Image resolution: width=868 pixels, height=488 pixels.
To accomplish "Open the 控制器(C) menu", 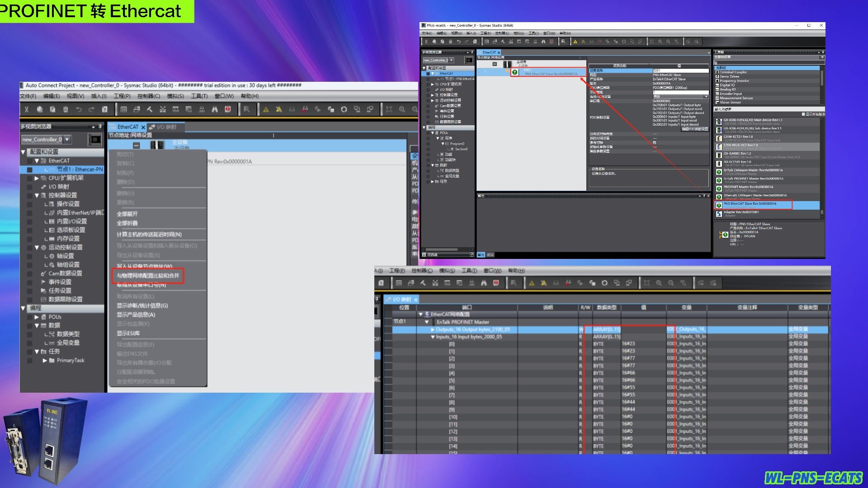I will click(148, 96).
